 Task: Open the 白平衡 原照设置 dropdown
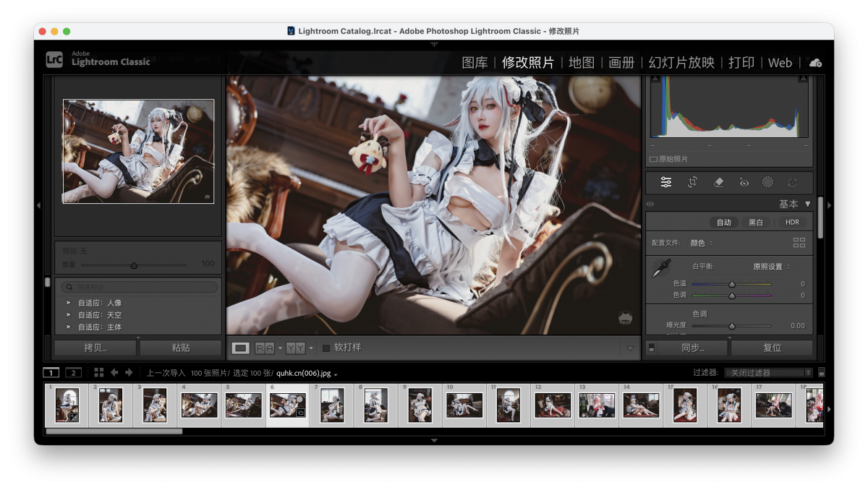771,267
